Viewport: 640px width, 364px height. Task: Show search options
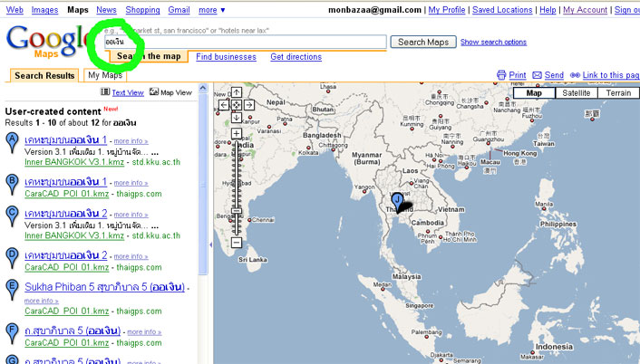493,42
